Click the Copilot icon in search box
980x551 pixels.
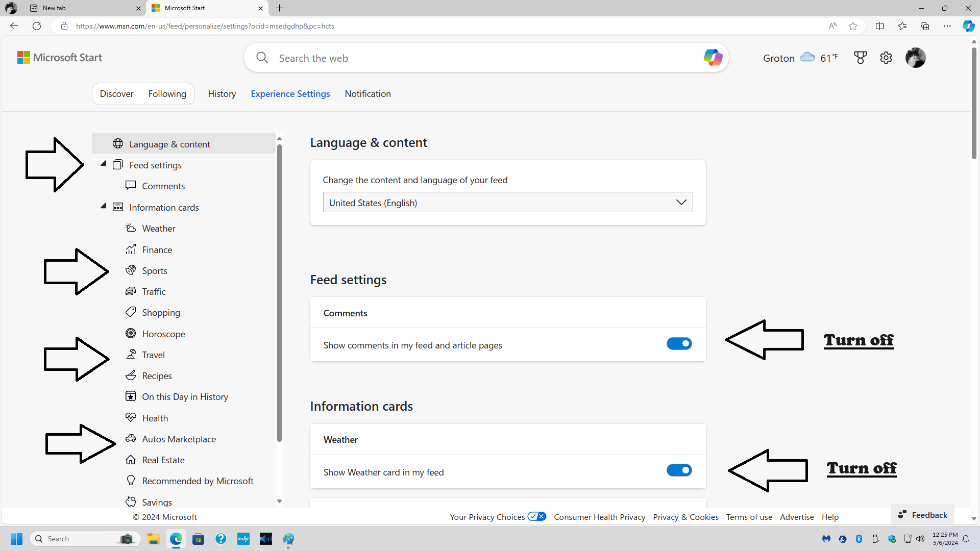pos(713,58)
